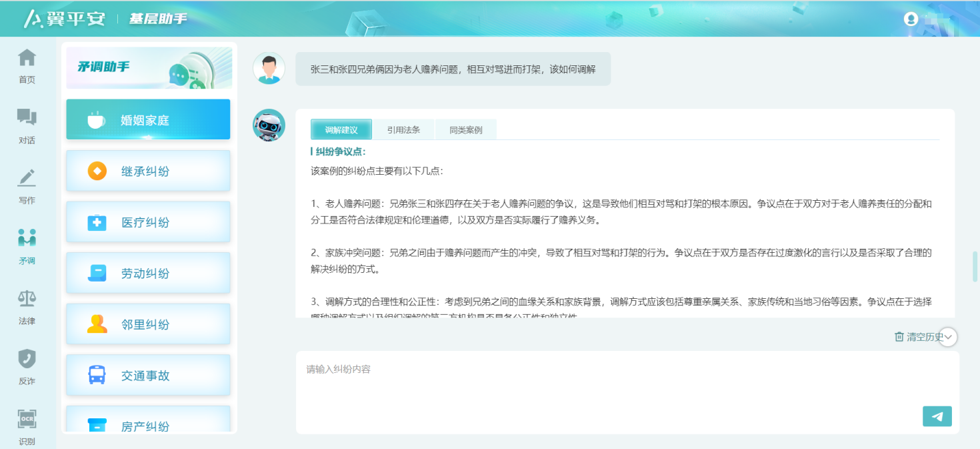
Task: Select the 调解建议 tab
Action: (x=341, y=129)
